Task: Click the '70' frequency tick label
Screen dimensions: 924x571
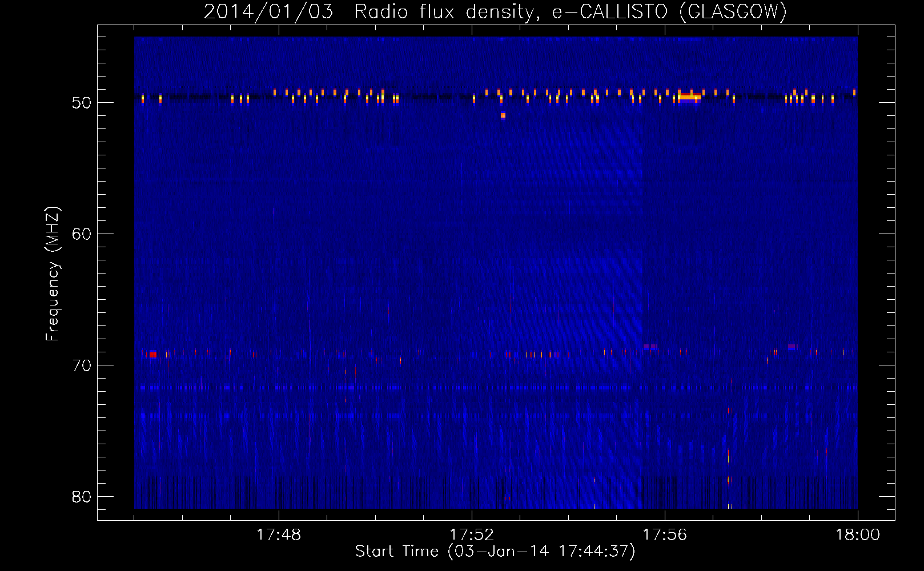Action: tap(82, 365)
